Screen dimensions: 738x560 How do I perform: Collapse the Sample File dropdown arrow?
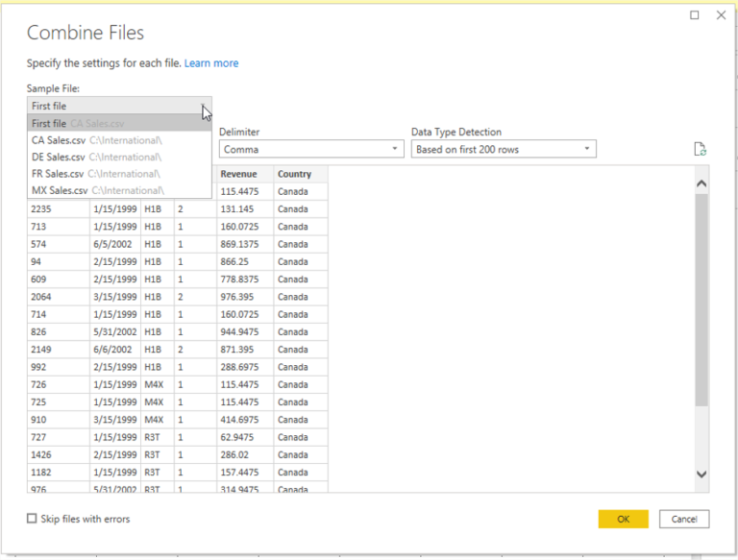pos(203,107)
